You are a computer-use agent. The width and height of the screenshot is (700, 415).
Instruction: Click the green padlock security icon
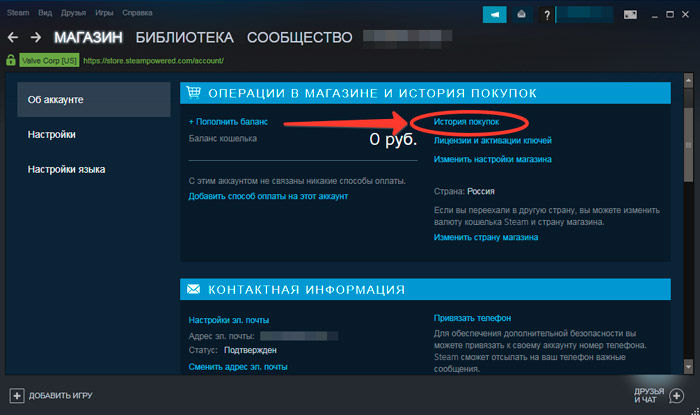[11, 60]
